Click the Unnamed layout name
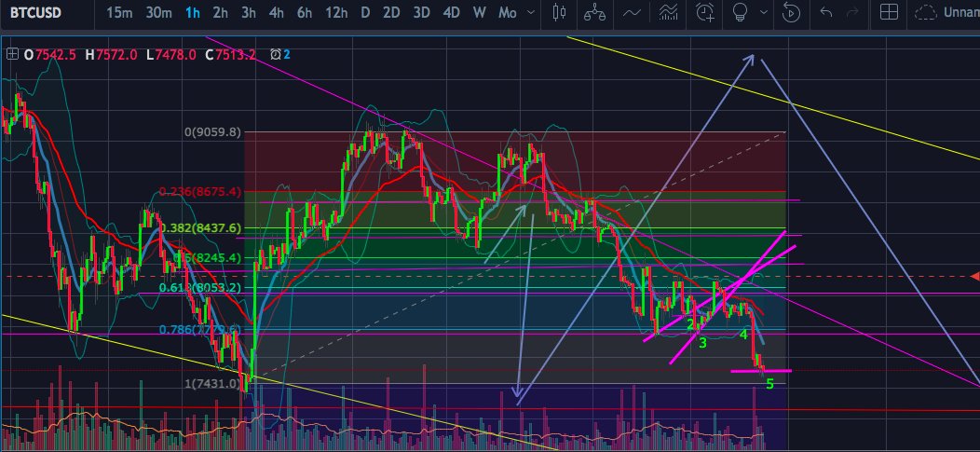Viewport: 980px width, 452px height. [x=961, y=12]
